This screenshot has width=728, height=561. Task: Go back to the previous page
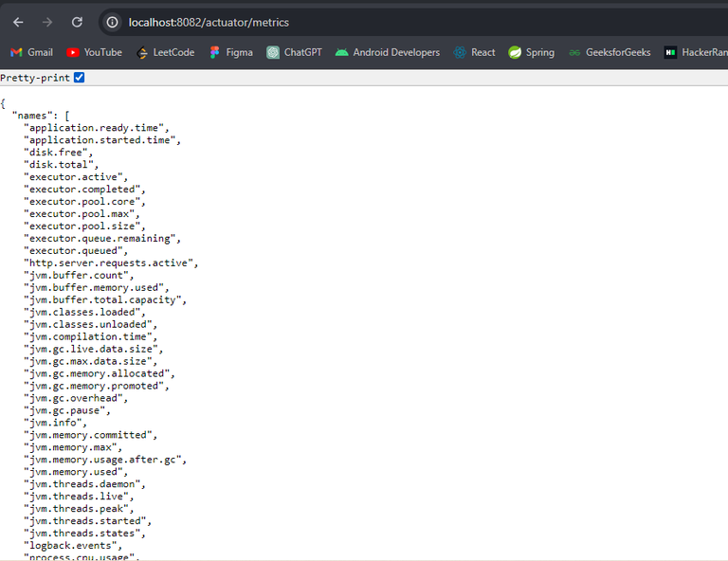pyautogui.click(x=18, y=23)
